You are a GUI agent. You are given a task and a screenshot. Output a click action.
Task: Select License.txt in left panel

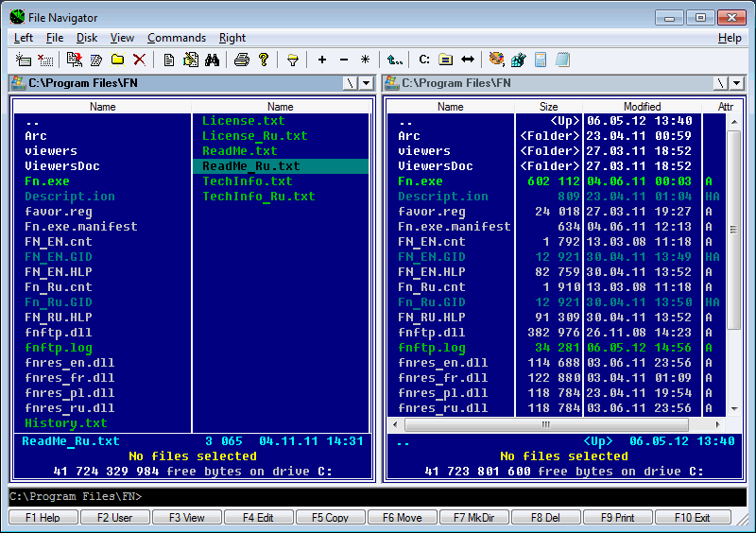280,121
